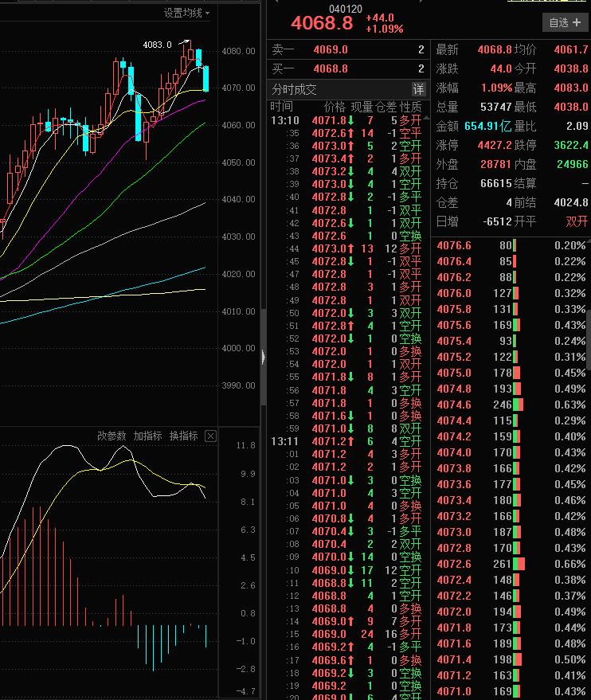Click 换指标 to switch indicator
The image size is (591, 700).
click(183, 436)
